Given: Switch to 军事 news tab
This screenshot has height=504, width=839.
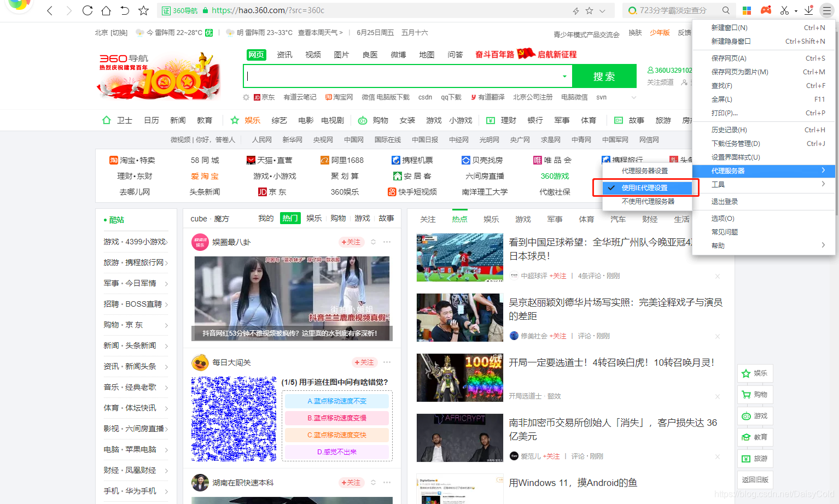Looking at the screenshot, I should tap(555, 219).
